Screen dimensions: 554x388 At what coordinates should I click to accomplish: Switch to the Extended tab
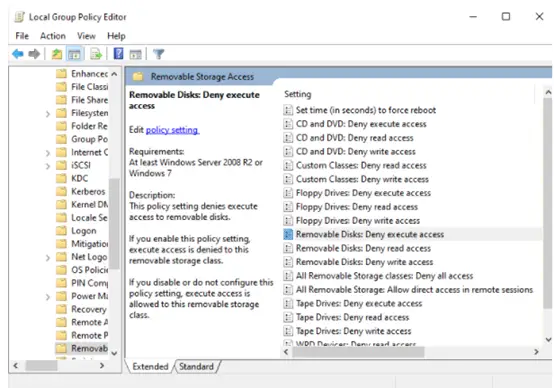pos(150,366)
